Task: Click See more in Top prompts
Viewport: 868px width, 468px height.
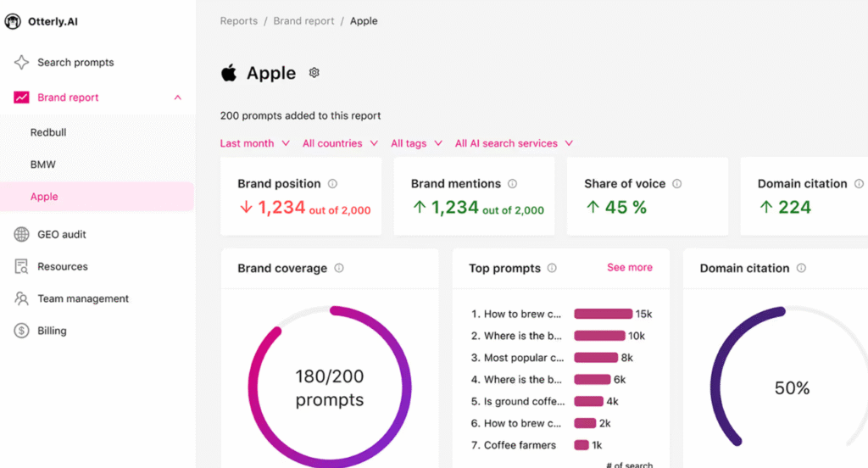Action: point(630,268)
